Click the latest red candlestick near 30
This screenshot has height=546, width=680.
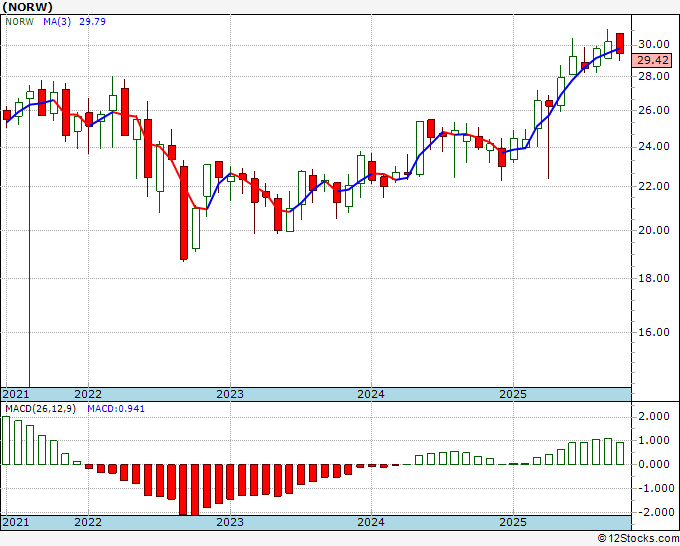tap(620, 43)
